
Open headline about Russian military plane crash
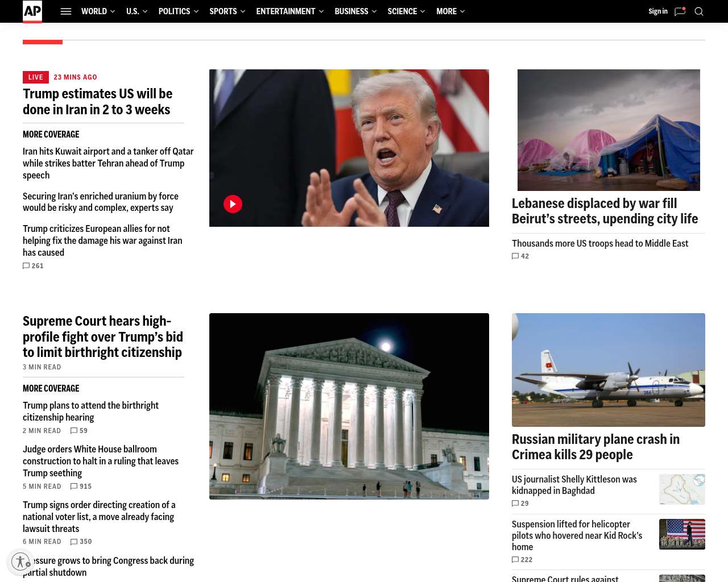[595, 447]
